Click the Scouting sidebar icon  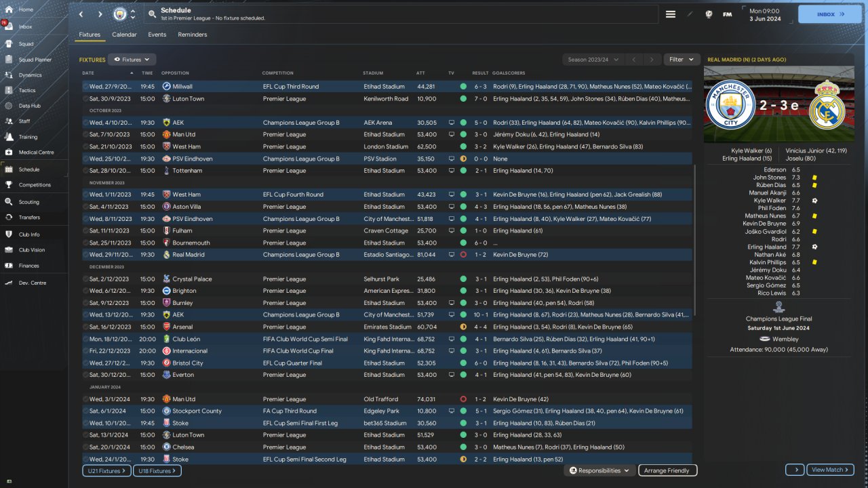point(8,202)
